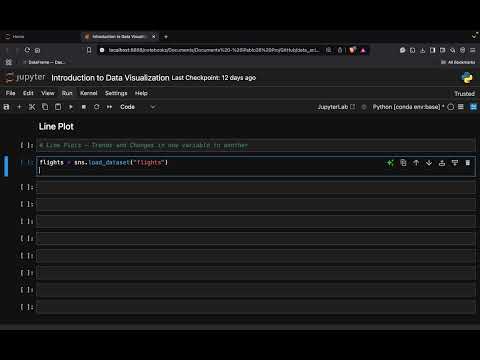This screenshot has height=360, width=480.
Task: Paste cell from clipboard
Action: point(58,107)
